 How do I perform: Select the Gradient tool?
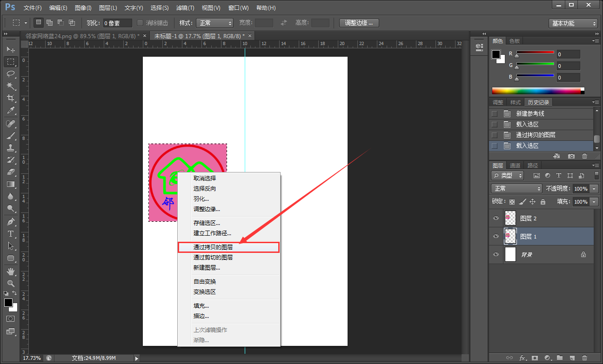click(x=11, y=184)
